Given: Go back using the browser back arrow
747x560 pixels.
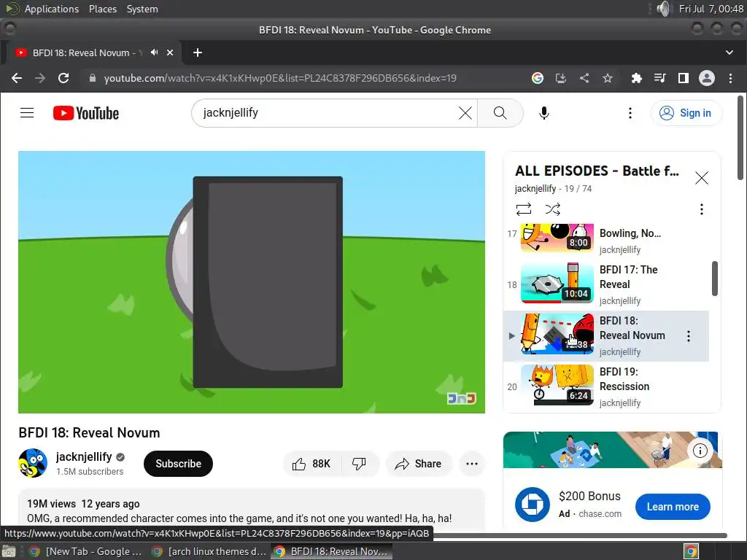Looking at the screenshot, I should tap(17, 78).
